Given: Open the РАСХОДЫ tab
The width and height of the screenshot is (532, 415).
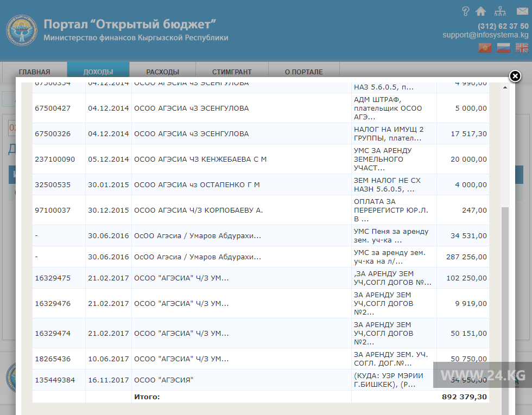Looking at the screenshot, I should (162, 72).
